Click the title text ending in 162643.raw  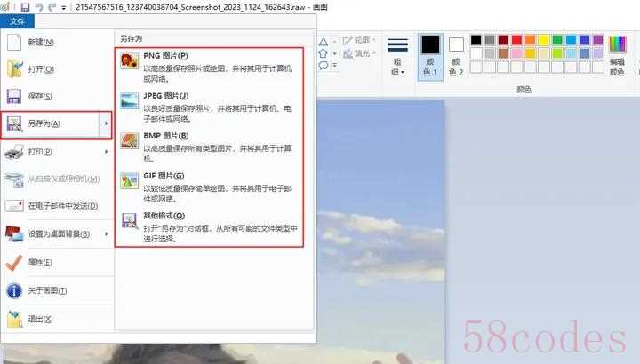(x=190, y=7)
